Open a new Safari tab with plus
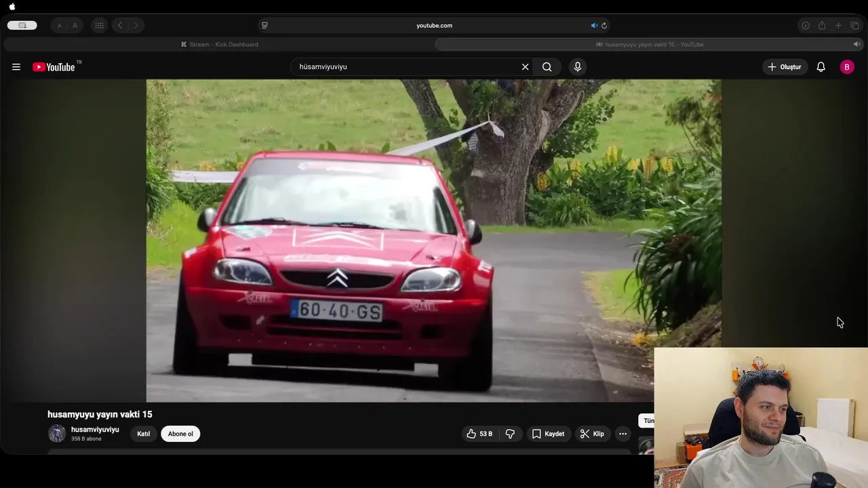 [x=838, y=26]
